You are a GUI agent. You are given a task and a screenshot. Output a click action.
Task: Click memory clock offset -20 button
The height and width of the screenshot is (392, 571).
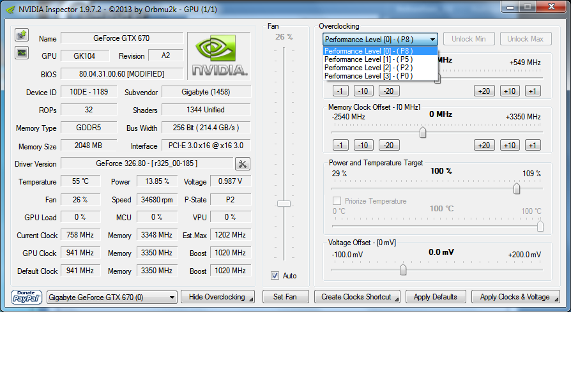tap(389, 145)
